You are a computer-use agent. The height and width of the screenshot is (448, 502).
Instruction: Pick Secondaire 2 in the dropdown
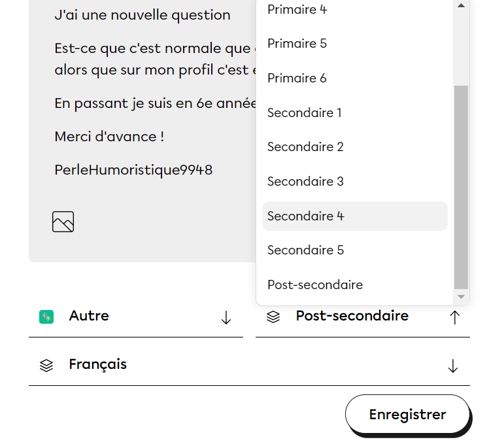coord(305,147)
